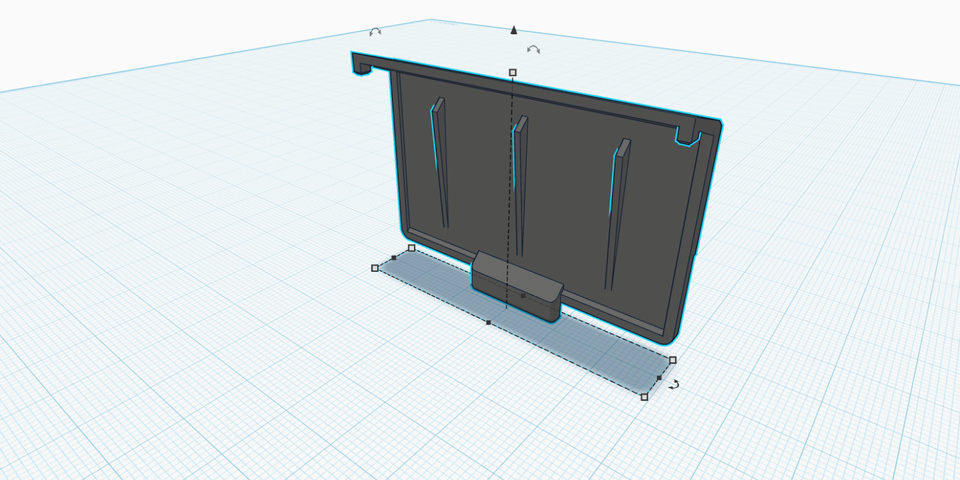Select the white height handle atop the panel
This screenshot has width=960, height=480.
pos(513,73)
